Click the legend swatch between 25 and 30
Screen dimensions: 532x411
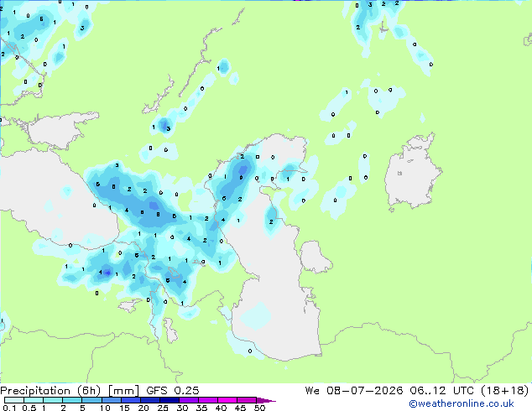point(170,400)
